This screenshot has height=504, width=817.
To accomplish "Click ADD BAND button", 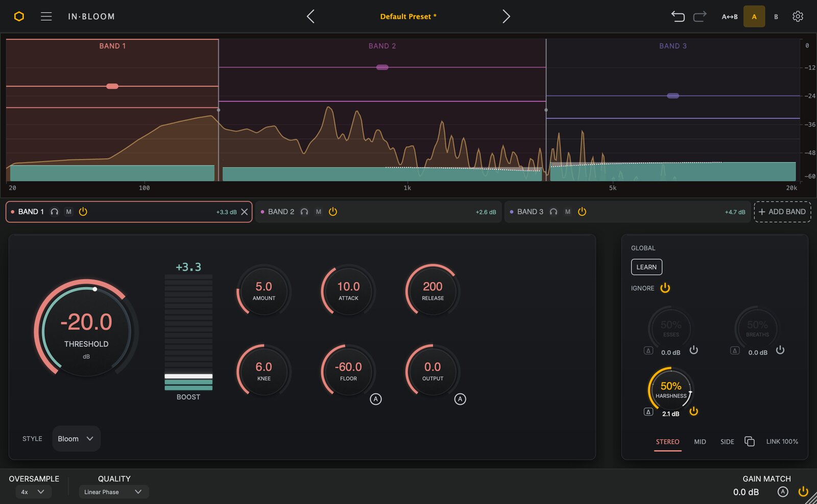I will (x=782, y=212).
